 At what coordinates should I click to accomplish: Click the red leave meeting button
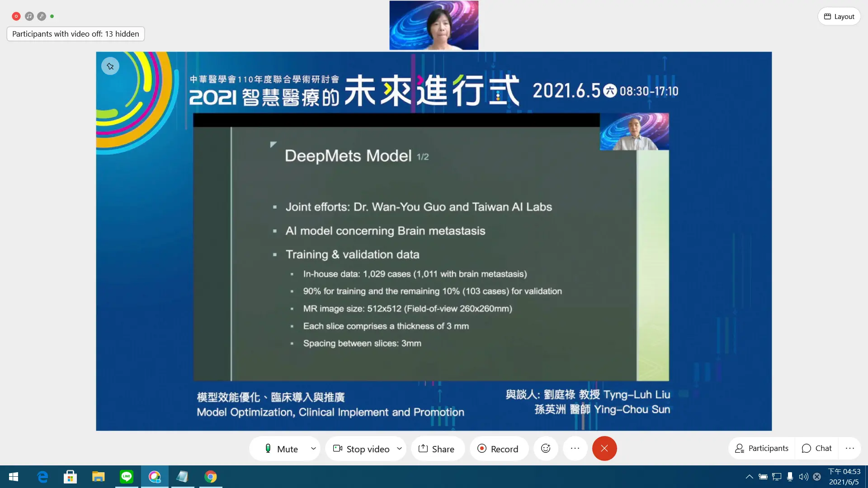pos(604,448)
